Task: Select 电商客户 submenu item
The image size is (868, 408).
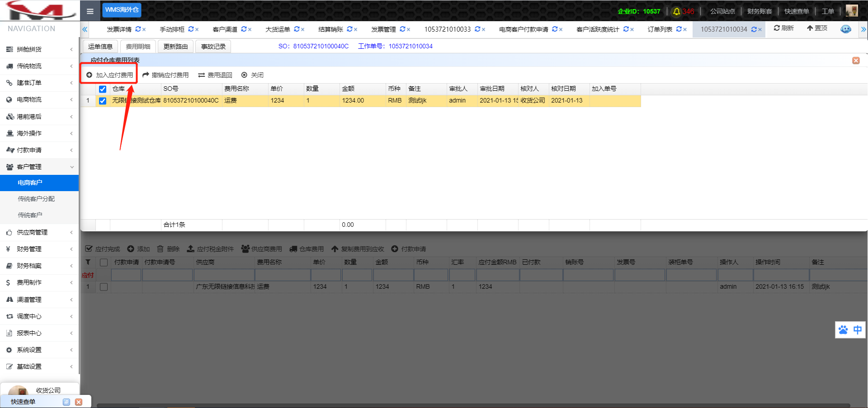Action: (39, 183)
